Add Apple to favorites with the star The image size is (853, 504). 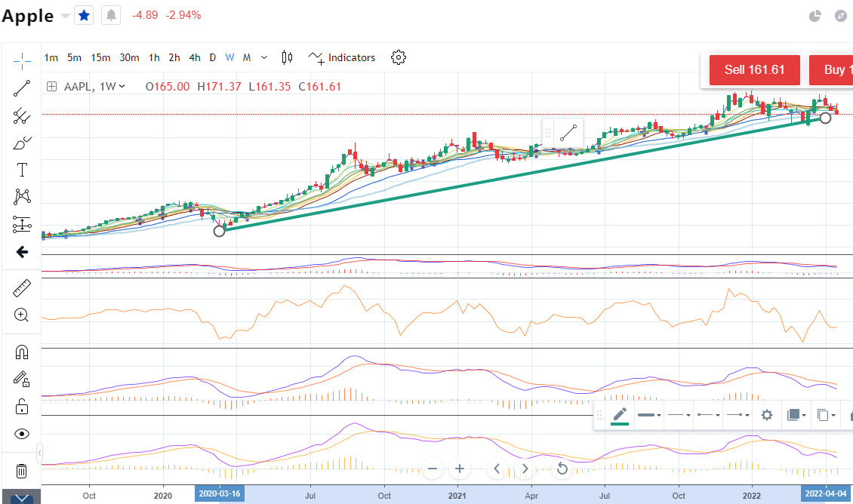(x=85, y=15)
